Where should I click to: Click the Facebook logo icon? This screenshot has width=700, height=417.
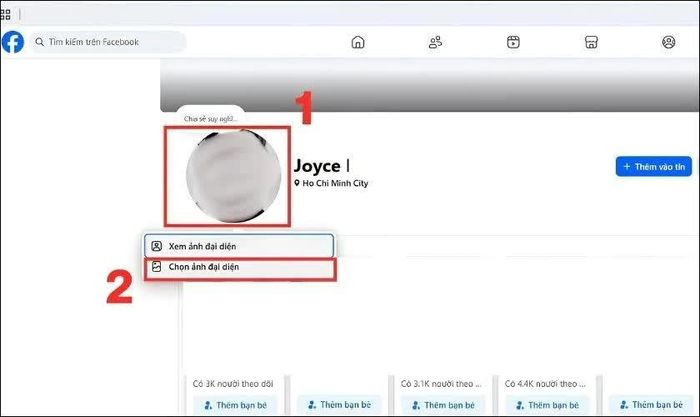[12, 42]
